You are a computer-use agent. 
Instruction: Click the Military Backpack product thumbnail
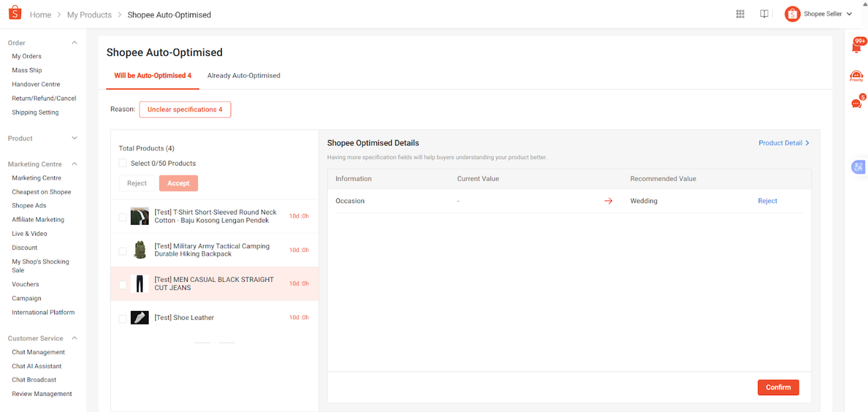point(139,250)
